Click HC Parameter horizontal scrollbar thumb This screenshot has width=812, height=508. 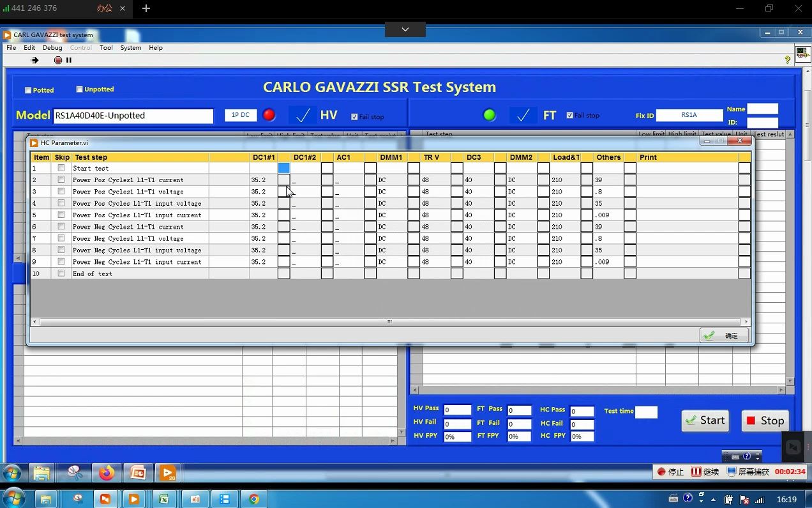click(x=389, y=322)
